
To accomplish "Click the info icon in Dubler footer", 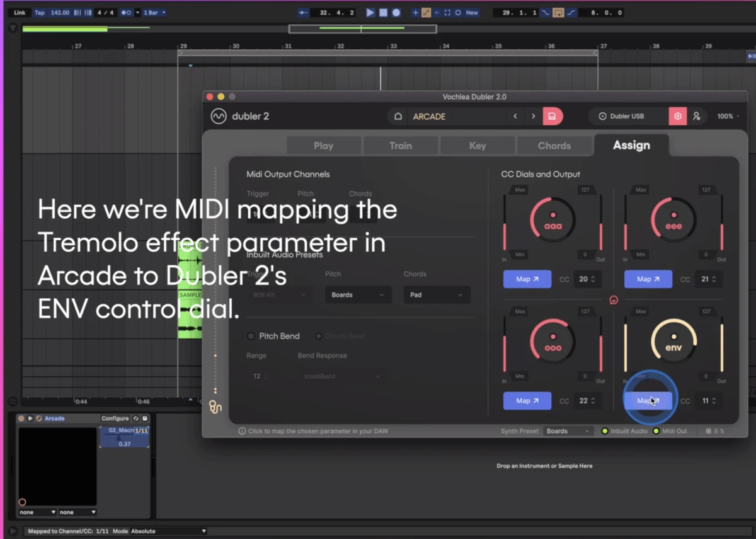I will (x=242, y=431).
